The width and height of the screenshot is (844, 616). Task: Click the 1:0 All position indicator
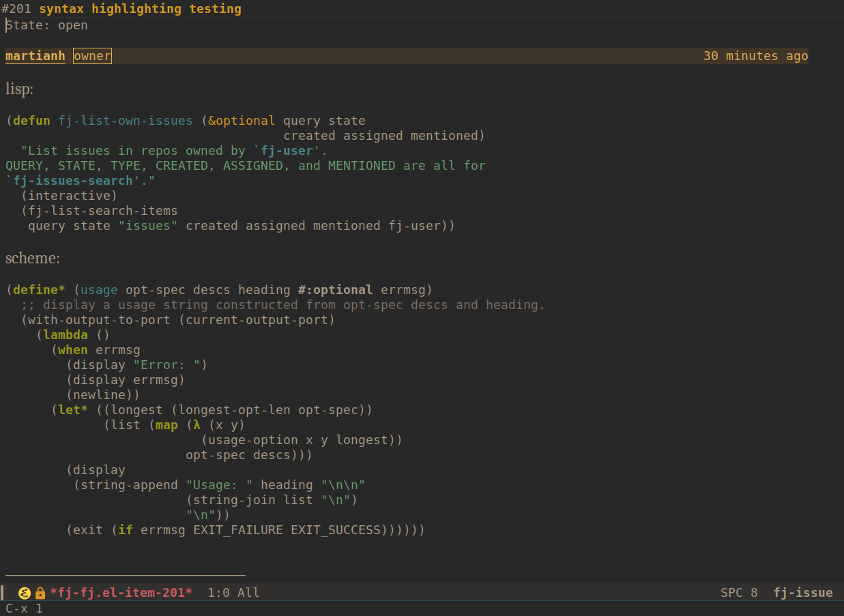point(235,592)
